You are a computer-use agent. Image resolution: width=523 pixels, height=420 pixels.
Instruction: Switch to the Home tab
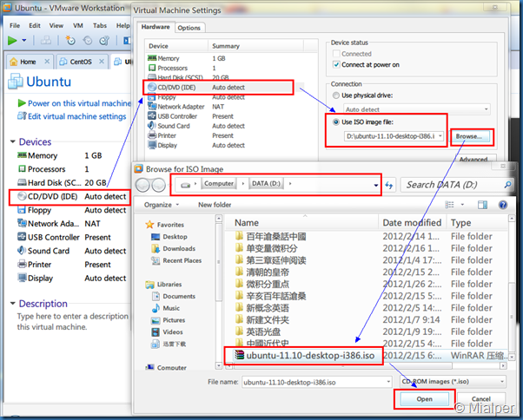[27, 62]
